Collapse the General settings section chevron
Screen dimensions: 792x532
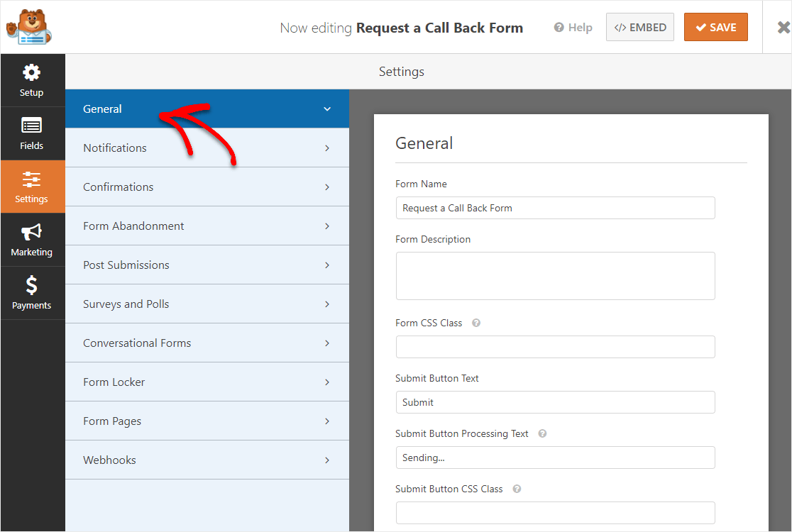327,109
